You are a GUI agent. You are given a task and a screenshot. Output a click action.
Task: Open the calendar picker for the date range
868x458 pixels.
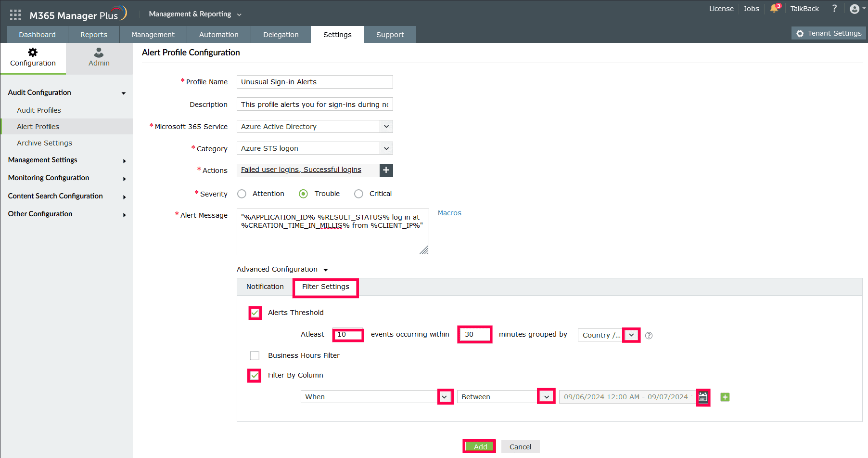tap(703, 397)
